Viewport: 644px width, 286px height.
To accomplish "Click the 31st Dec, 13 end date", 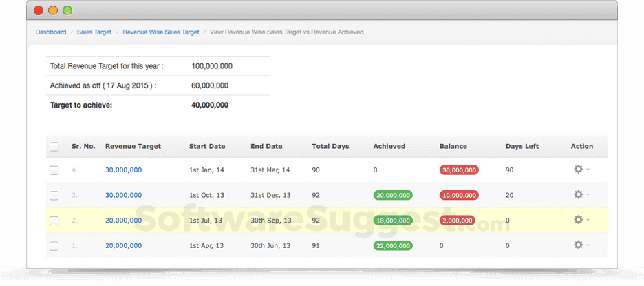I will 270,195.
